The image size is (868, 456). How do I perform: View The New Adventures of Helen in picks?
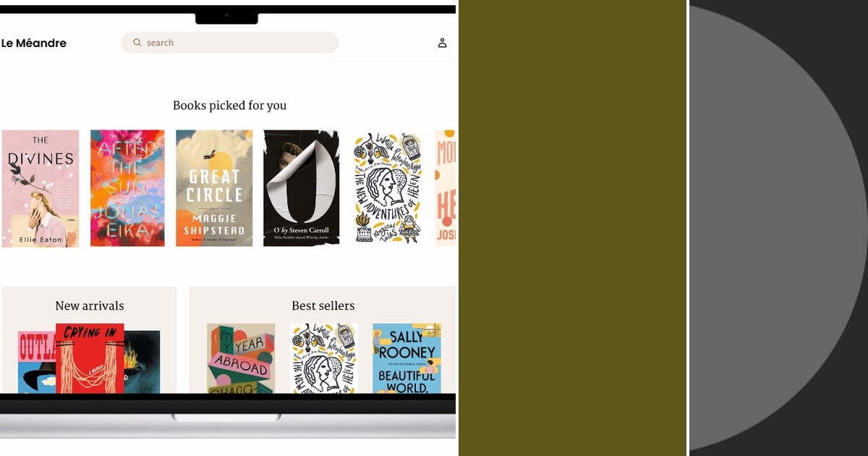[x=387, y=188]
